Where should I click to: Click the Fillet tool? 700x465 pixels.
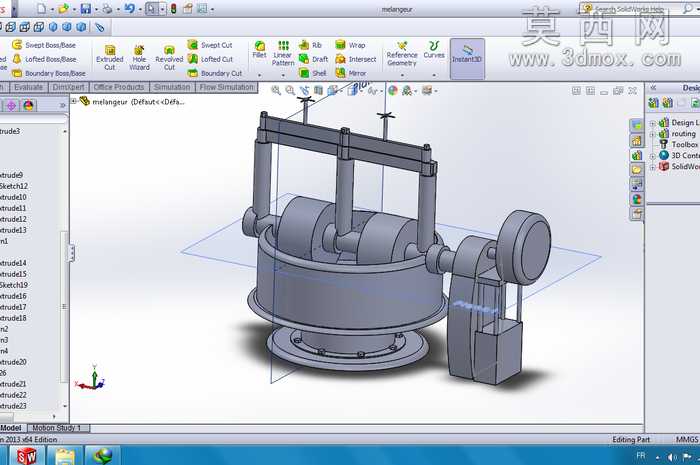(259, 50)
